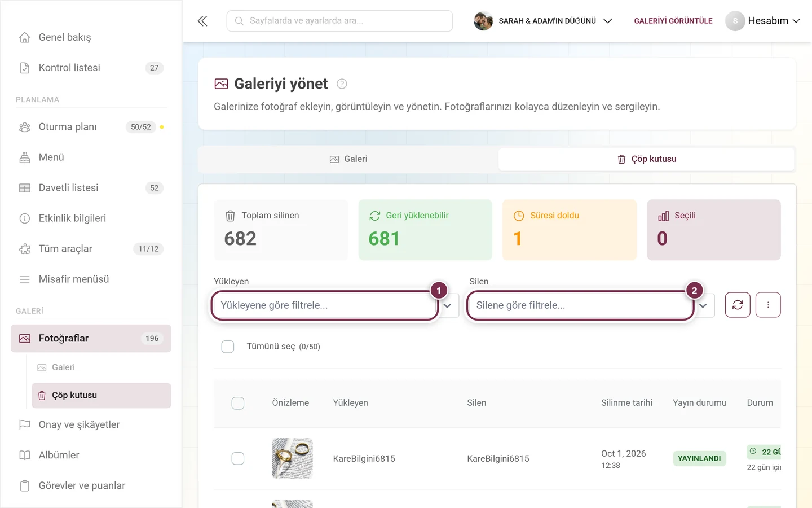Toggle the table header select-all checkbox
Screen dimensions: 812x508
238,403
